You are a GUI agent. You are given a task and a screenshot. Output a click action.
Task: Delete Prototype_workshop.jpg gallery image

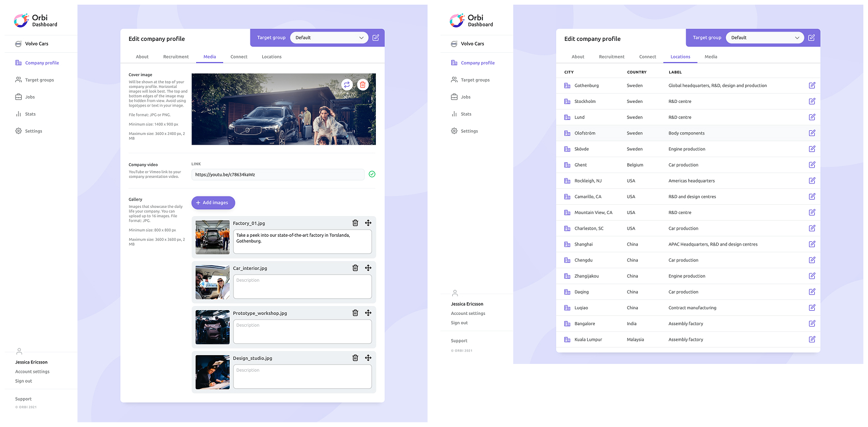pyautogui.click(x=355, y=313)
